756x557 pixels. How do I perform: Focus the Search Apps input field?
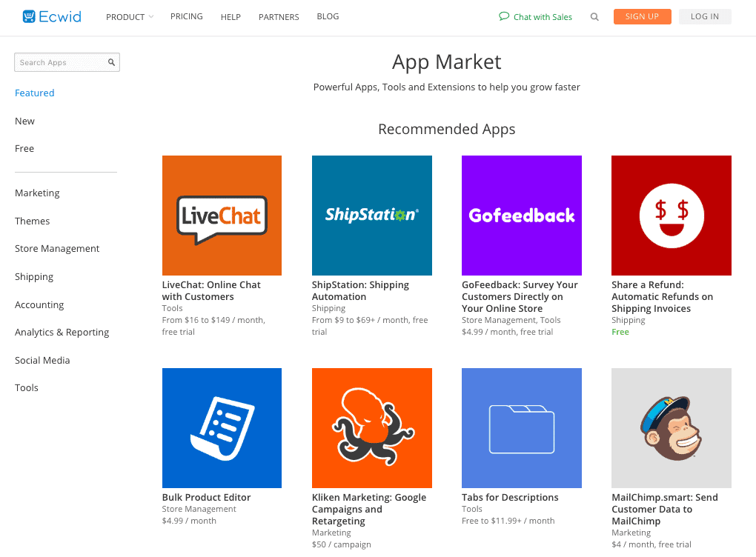coord(67,62)
